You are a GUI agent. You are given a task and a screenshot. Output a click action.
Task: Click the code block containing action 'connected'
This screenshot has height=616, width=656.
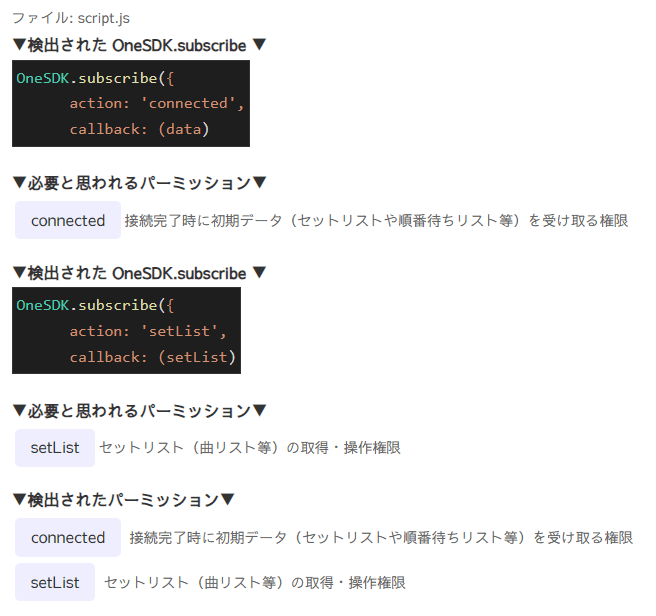click(x=131, y=103)
